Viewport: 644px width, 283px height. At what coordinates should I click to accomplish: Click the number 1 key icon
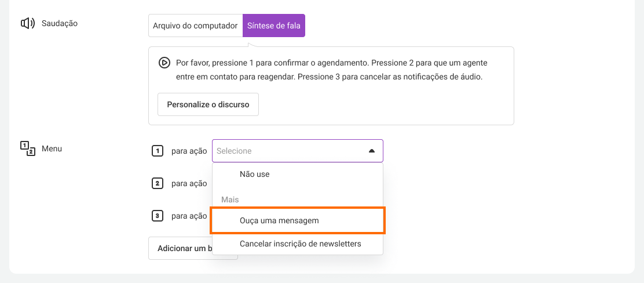tap(158, 151)
